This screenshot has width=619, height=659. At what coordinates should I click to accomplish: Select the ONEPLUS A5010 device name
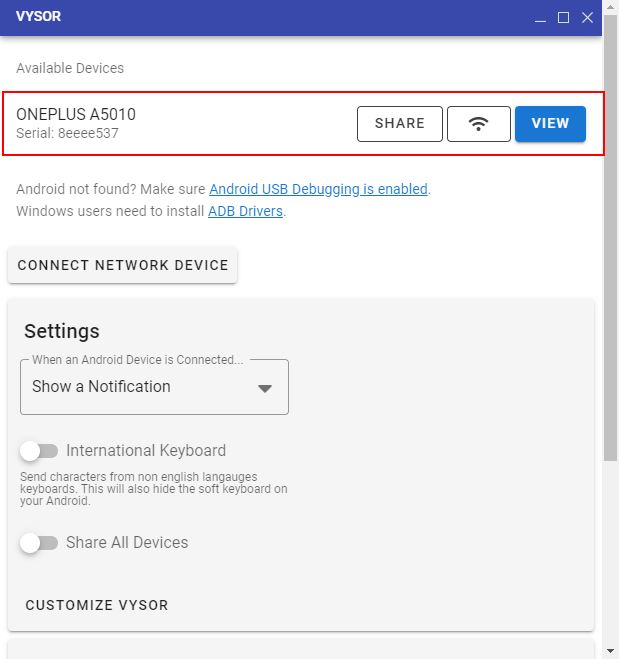point(76,114)
